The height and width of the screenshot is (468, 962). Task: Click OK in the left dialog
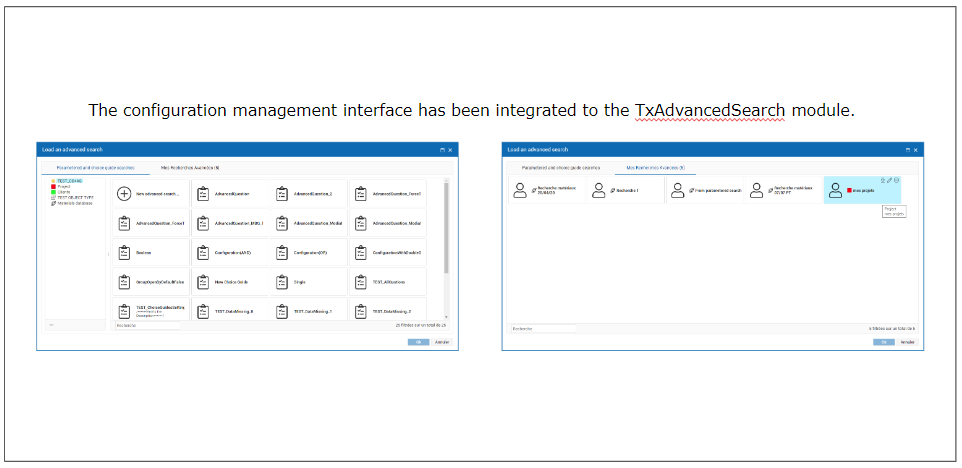click(418, 342)
